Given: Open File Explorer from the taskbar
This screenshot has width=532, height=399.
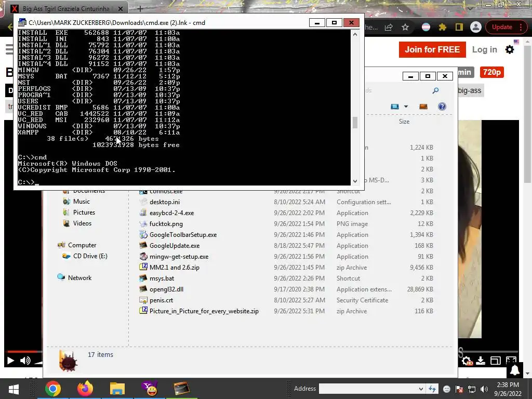Looking at the screenshot, I should click(117, 389).
